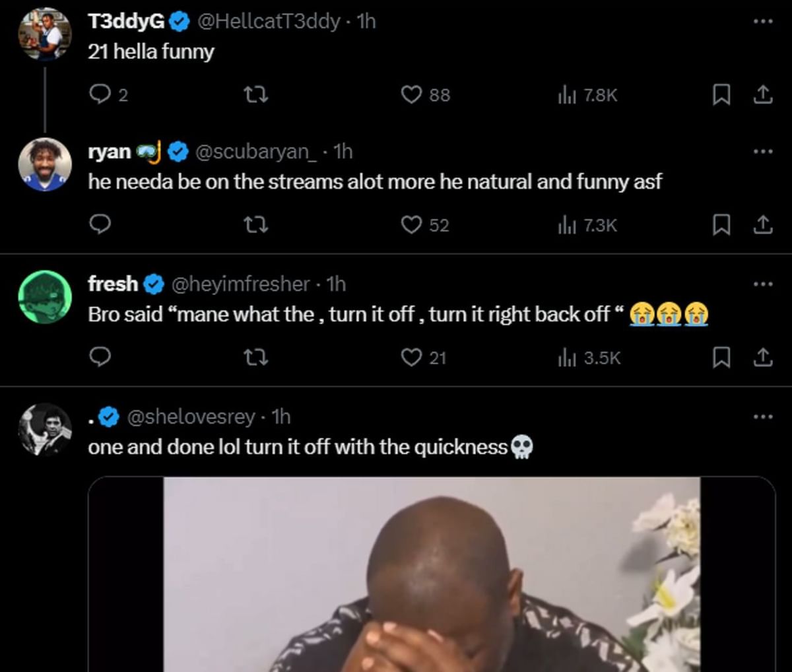Open the more options menu on shelovesrey's tweet
The width and height of the screenshot is (792, 672).
click(x=764, y=417)
